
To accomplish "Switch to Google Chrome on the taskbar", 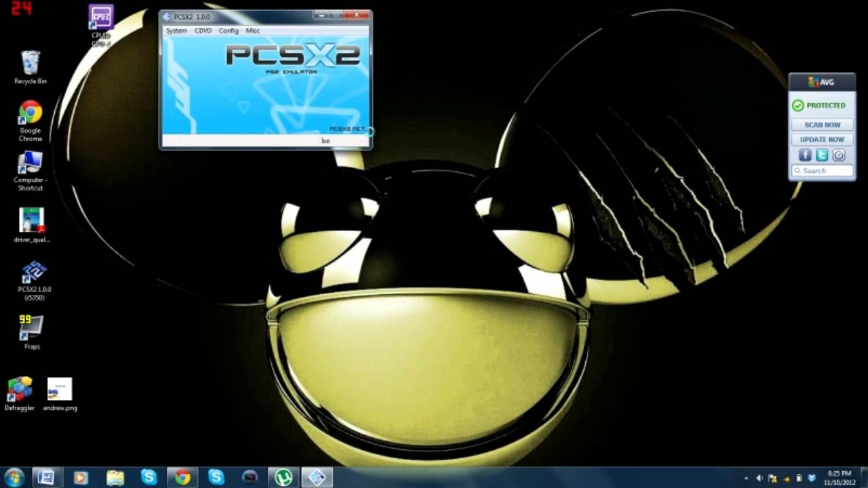I will [x=182, y=477].
